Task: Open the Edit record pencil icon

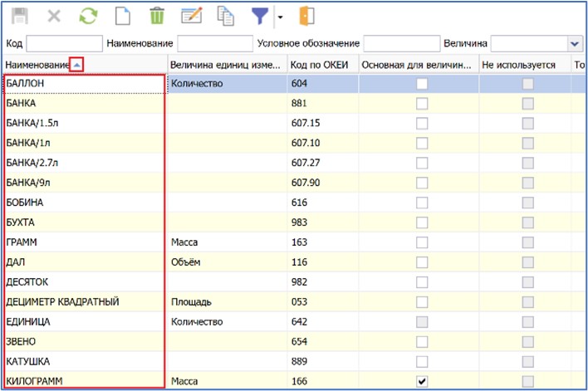Action: point(192,17)
